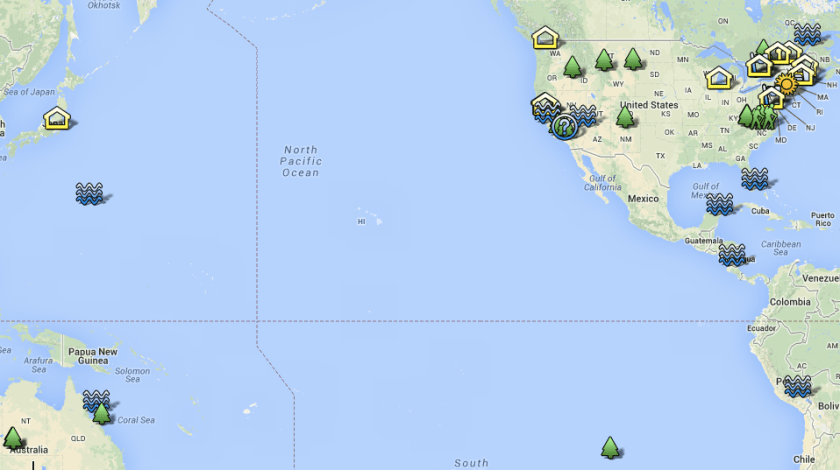This screenshot has height=470, width=840.
Task: Open the house marker left of NH label
Action: point(802,73)
